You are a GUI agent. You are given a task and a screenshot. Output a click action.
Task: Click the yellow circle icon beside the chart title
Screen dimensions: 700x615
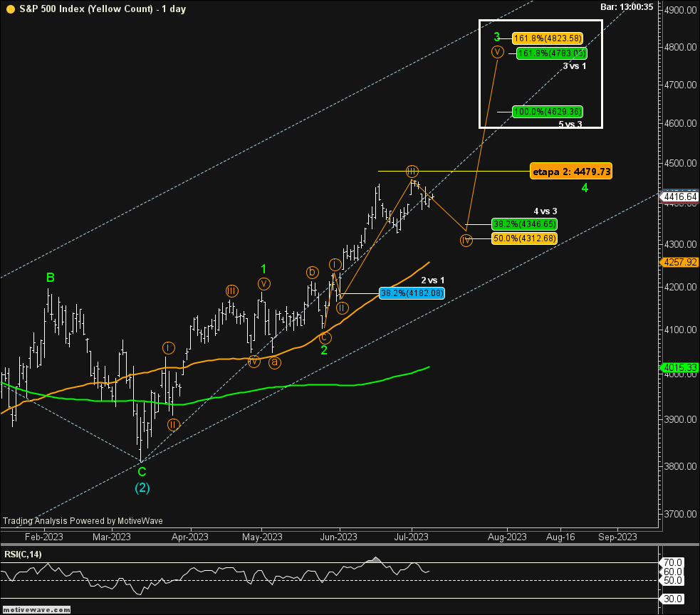(10, 9)
